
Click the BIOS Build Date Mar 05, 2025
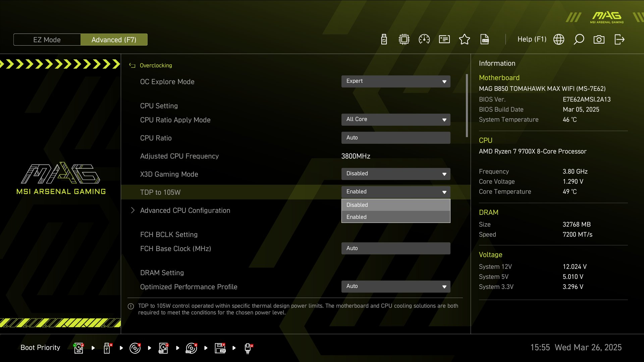pyautogui.click(x=581, y=110)
